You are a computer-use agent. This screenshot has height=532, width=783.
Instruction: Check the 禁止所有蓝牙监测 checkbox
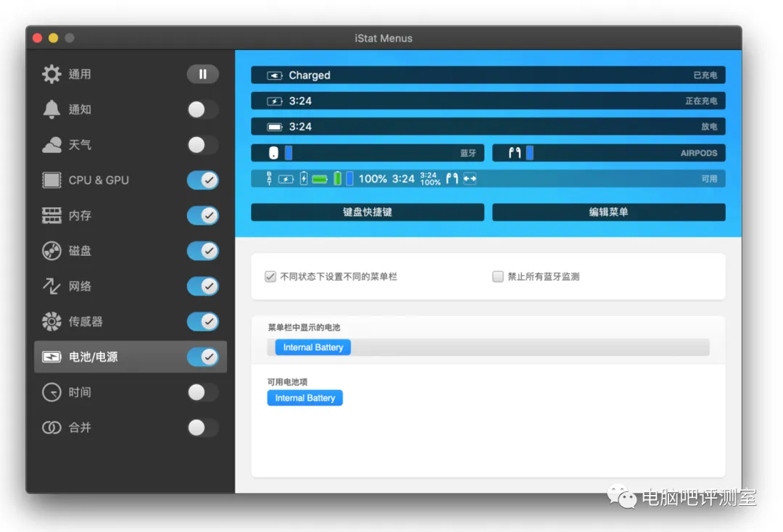coord(498,276)
